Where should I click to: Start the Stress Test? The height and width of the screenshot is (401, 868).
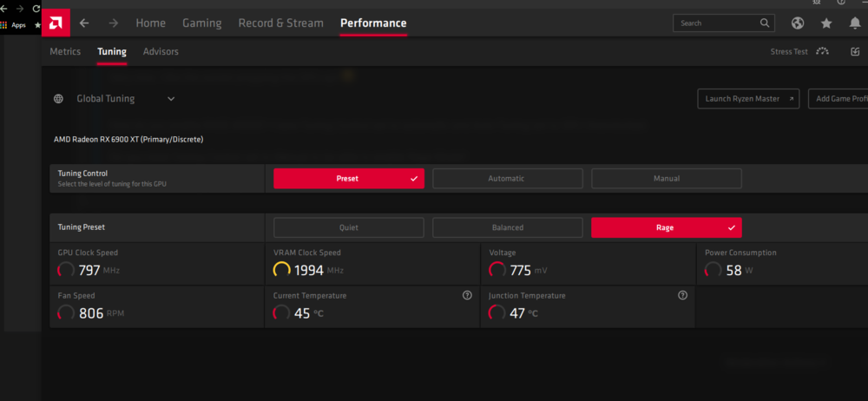pos(789,51)
